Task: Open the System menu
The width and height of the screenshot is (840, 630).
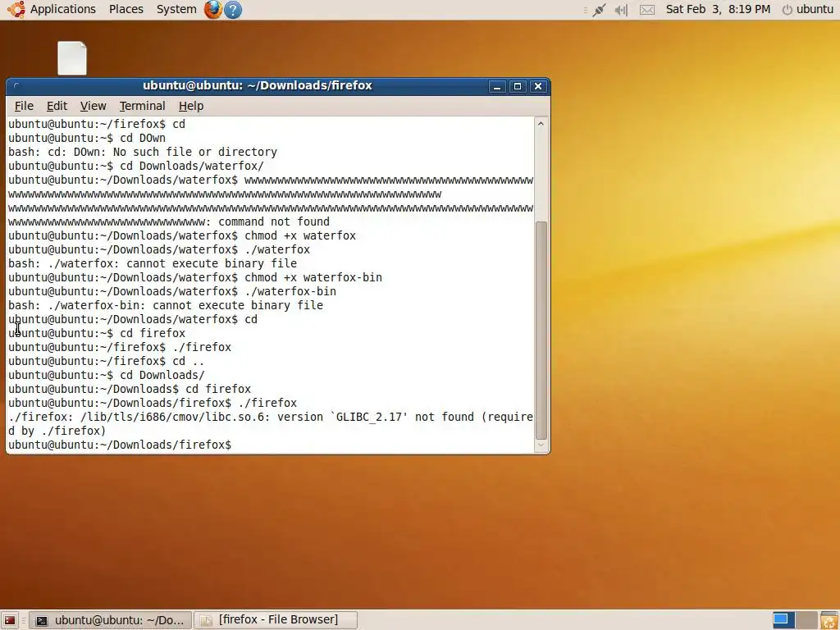Action: (x=176, y=9)
